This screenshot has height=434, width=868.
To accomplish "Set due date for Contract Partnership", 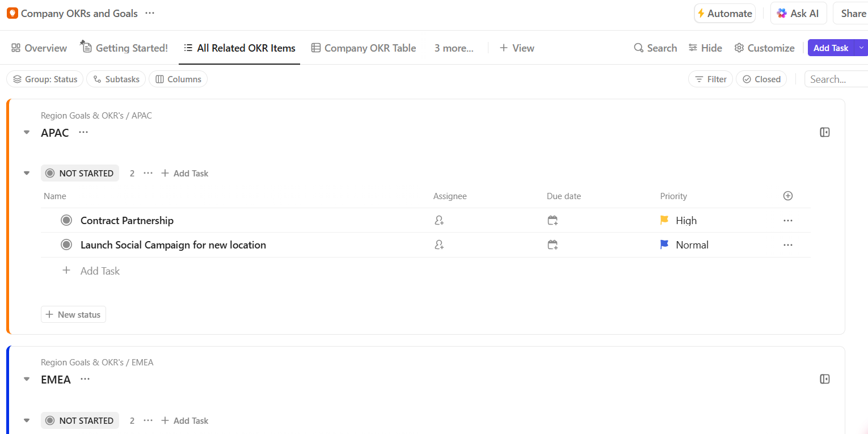I will pyautogui.click(x=553, y=221).
